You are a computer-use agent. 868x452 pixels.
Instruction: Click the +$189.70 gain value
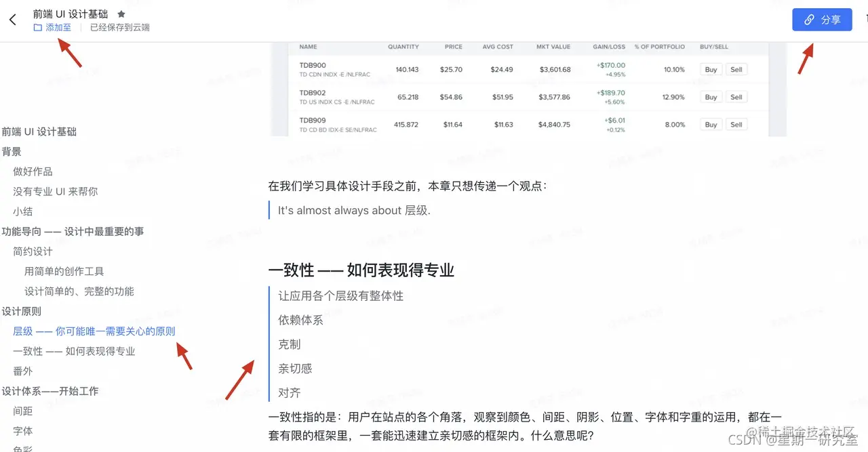tap(611, 93)
